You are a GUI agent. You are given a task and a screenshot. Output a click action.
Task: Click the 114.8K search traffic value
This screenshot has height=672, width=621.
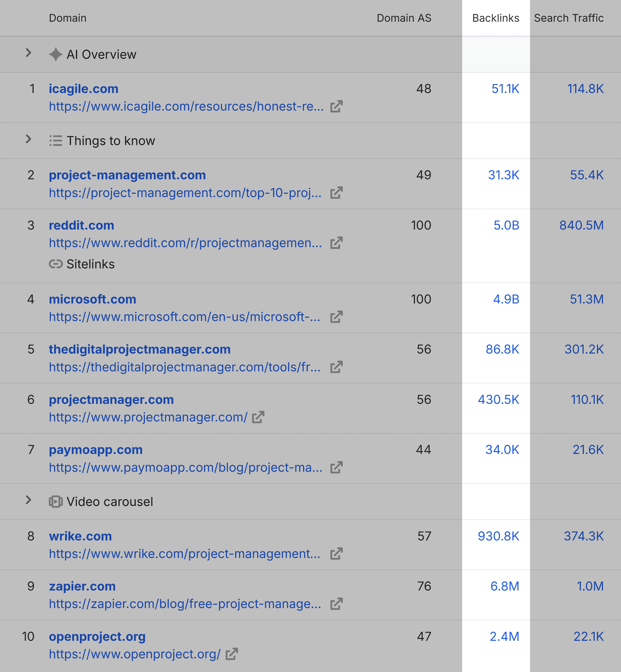point(585,89)
